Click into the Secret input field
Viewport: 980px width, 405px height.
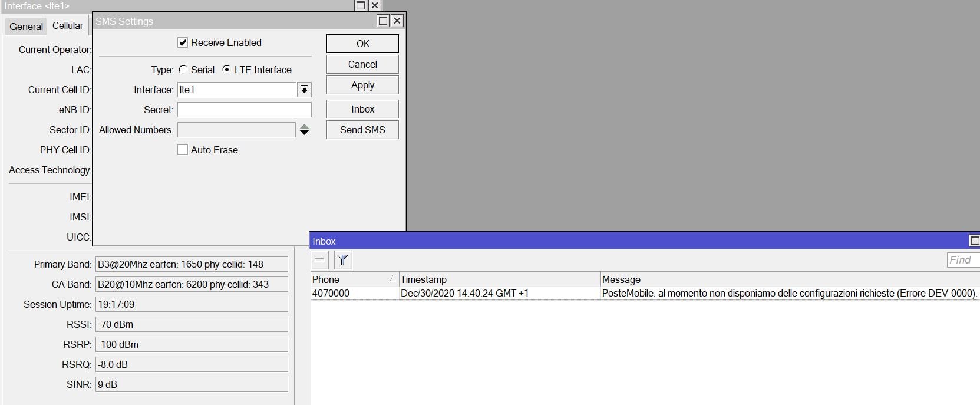point(245,110)
